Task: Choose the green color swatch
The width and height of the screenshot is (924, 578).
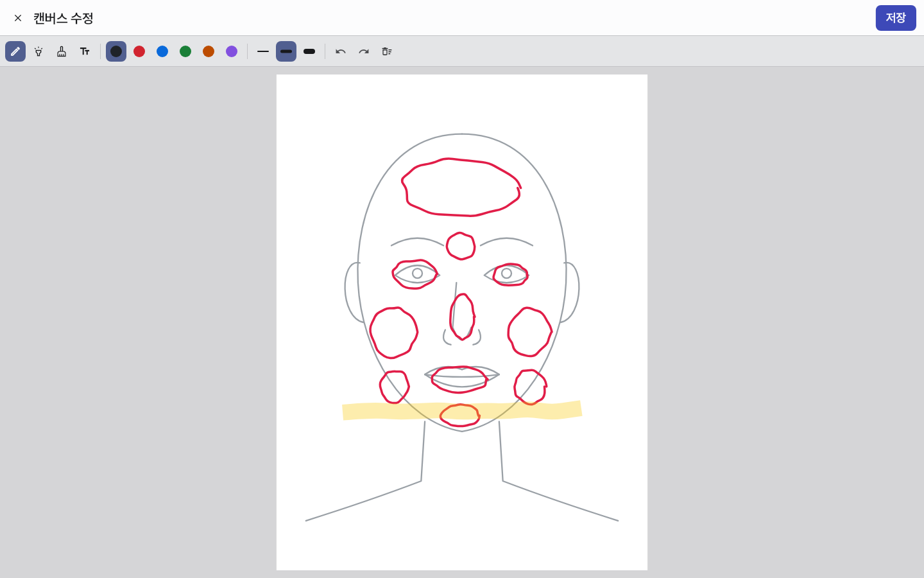Action: [x=185, y=51]
